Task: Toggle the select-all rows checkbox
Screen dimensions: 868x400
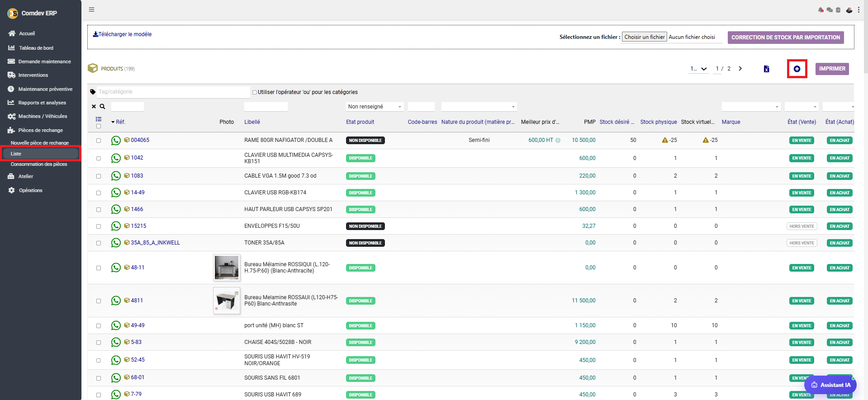Action: (99, 126)
